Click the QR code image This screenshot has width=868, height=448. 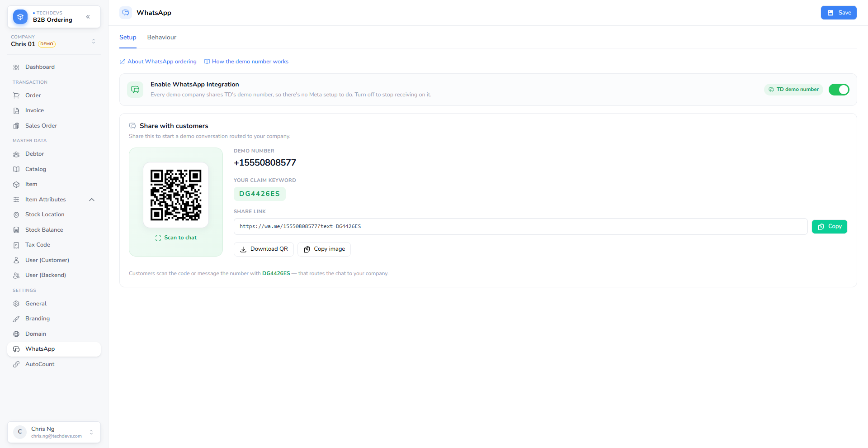point(176,195)
